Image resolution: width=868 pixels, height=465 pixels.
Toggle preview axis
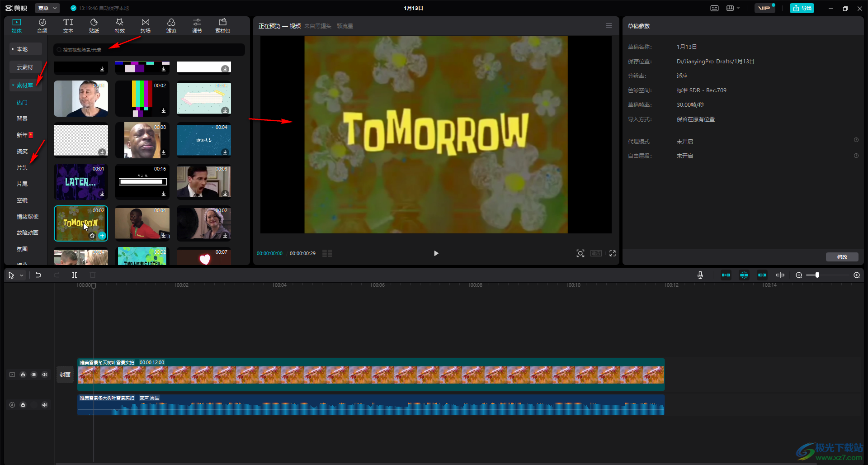point(780,275)
